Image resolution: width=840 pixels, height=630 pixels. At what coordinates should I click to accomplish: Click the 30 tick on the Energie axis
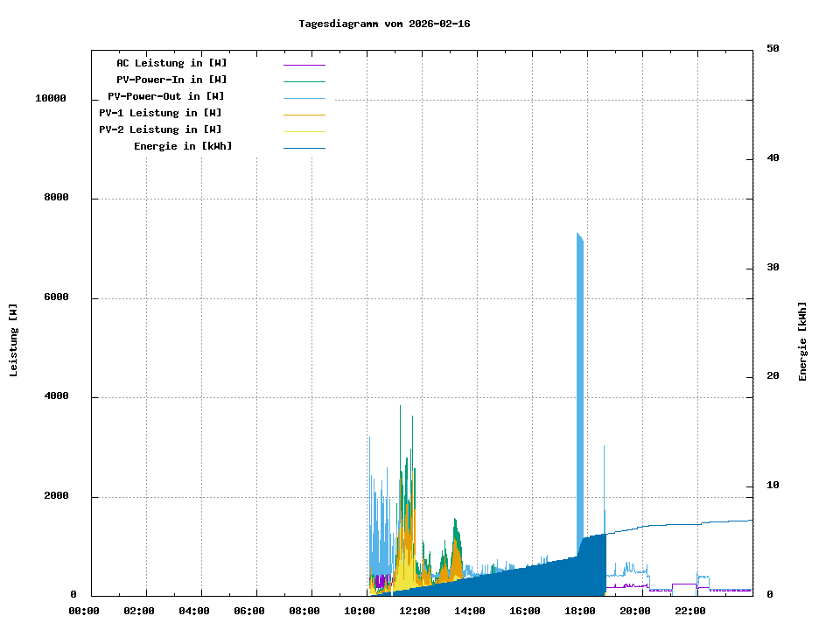point(773,268)
